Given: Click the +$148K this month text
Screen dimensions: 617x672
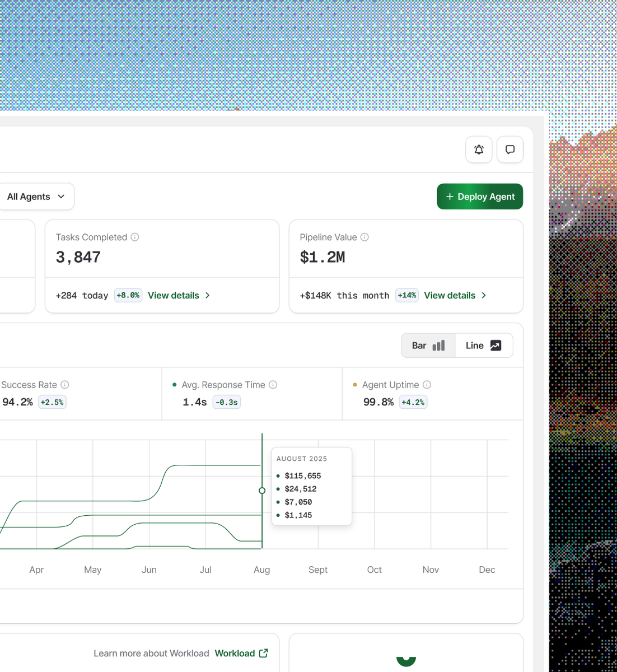Looking at the screenshot, I should [344, 295].
